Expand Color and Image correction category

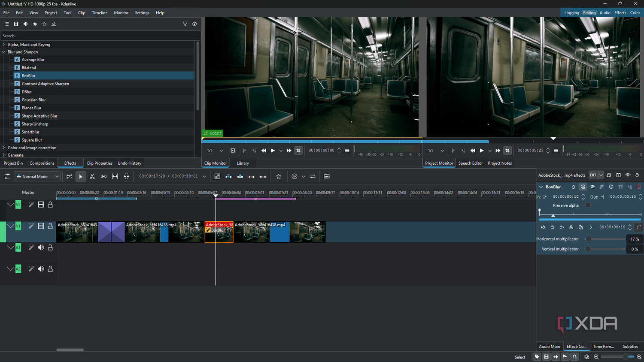point(4,148)
